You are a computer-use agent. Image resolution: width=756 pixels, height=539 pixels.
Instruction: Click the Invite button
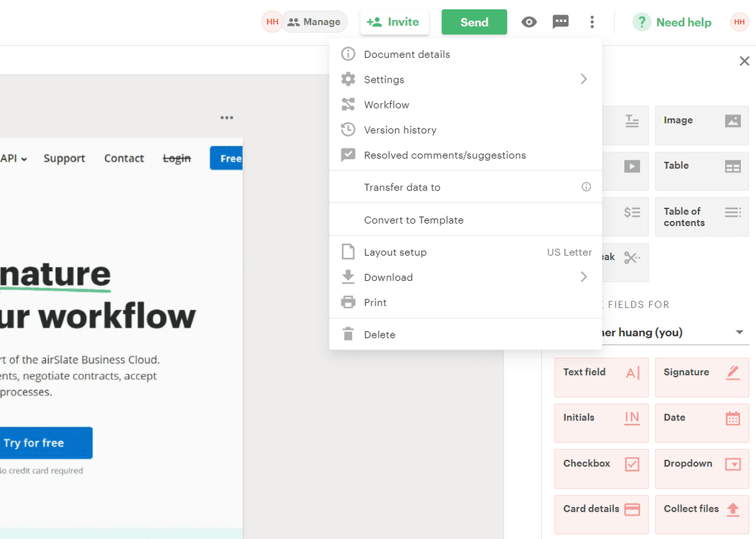(394, 22)
